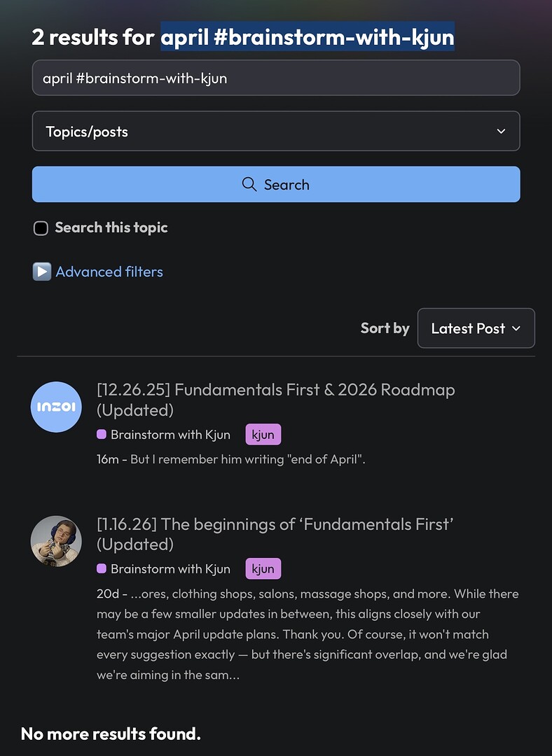Click the Advanced filters triangle icon
Screen dimensions: 552x756
42,272
